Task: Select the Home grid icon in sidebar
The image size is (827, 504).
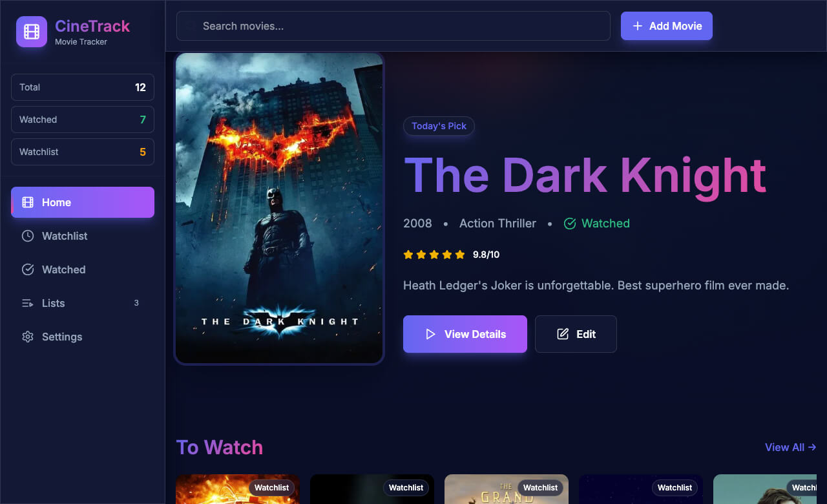Action: tap(28, 202)
